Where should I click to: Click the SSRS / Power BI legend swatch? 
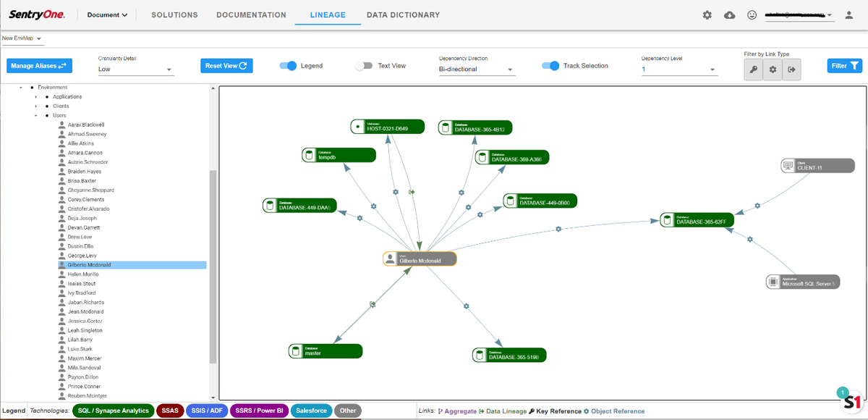[x=260, y=411]
